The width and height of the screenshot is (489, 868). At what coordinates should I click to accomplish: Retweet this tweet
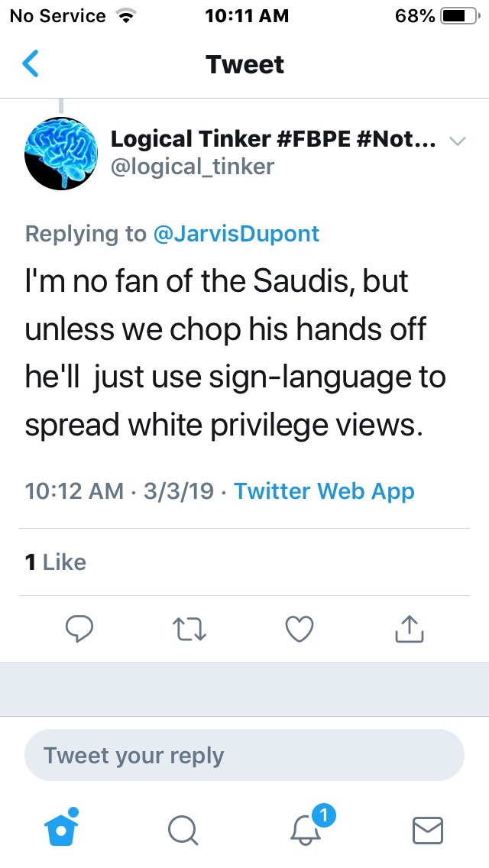189,629
